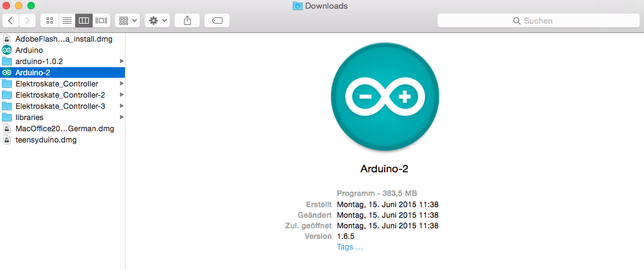
Task: Open the gear action menu
Action: pos(157,21)
